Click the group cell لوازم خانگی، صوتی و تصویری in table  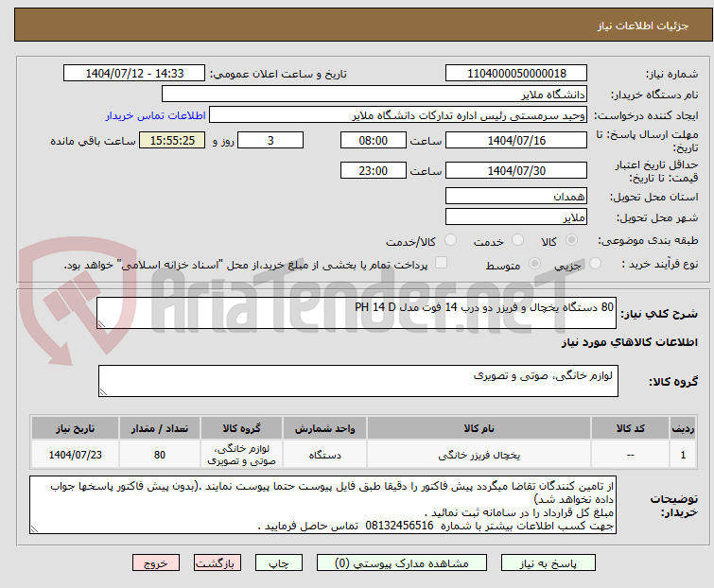[241, 455]
